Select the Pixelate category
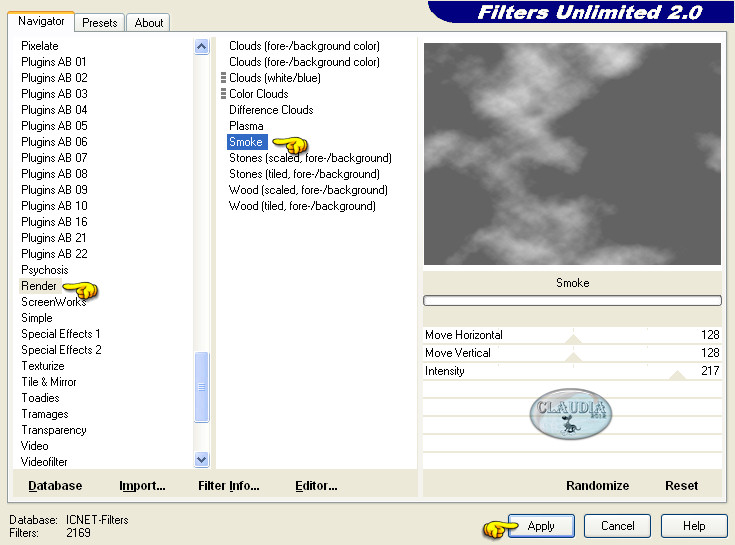The image size is (735, 545). [40, 46]
